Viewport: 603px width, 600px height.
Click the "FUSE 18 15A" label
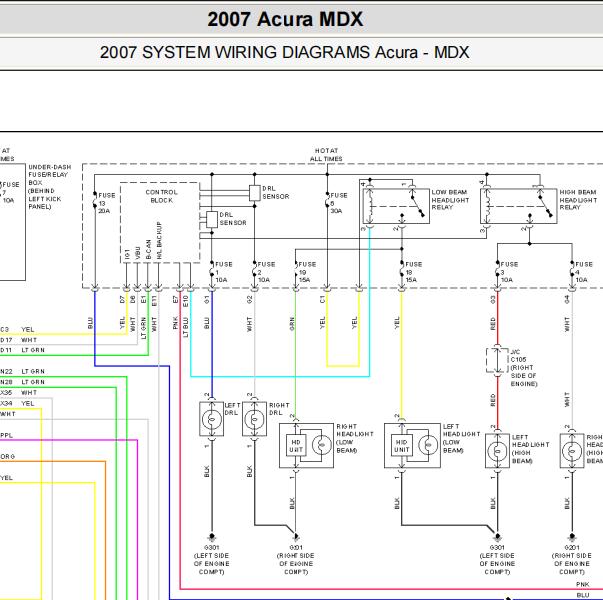(414, 272)
